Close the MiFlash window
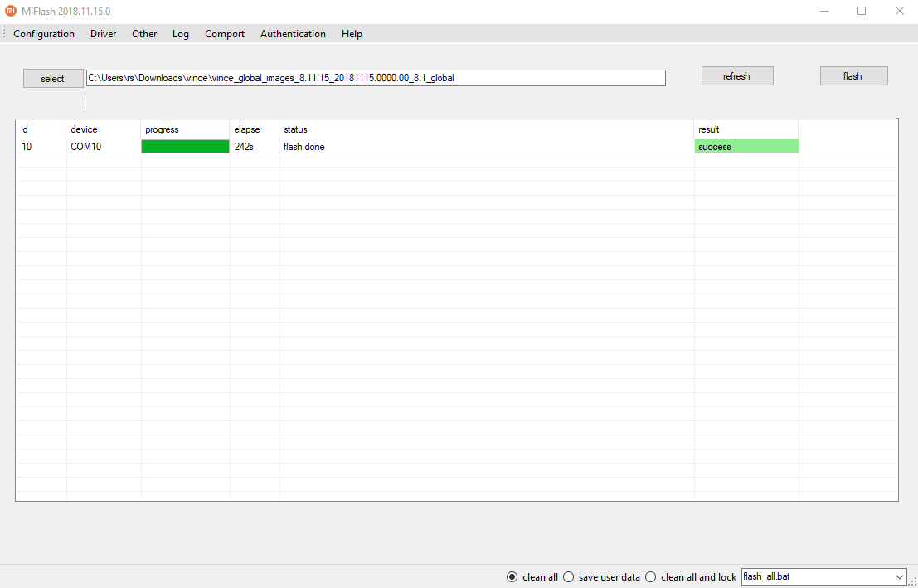This screenshot has width=918, height=588. tap(900, 11)
